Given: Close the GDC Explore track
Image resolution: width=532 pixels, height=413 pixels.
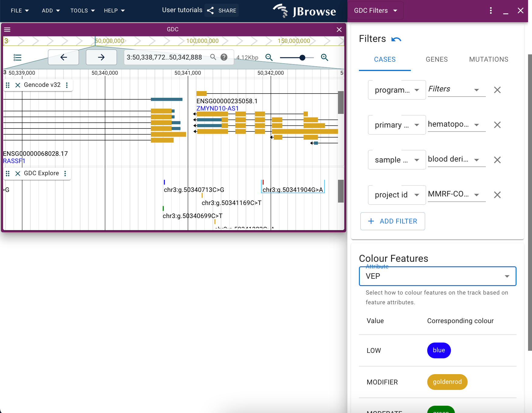Looking at the screenshot, I should (x=18, y=173).
